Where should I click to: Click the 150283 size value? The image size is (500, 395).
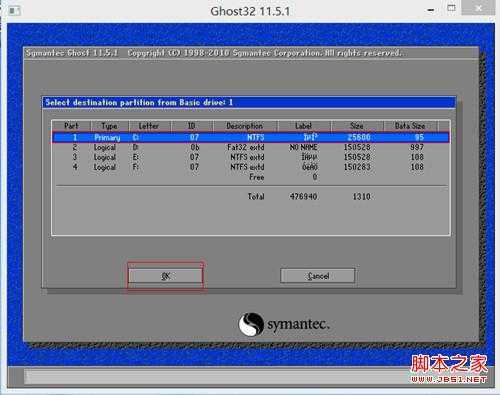coord(357,167)
